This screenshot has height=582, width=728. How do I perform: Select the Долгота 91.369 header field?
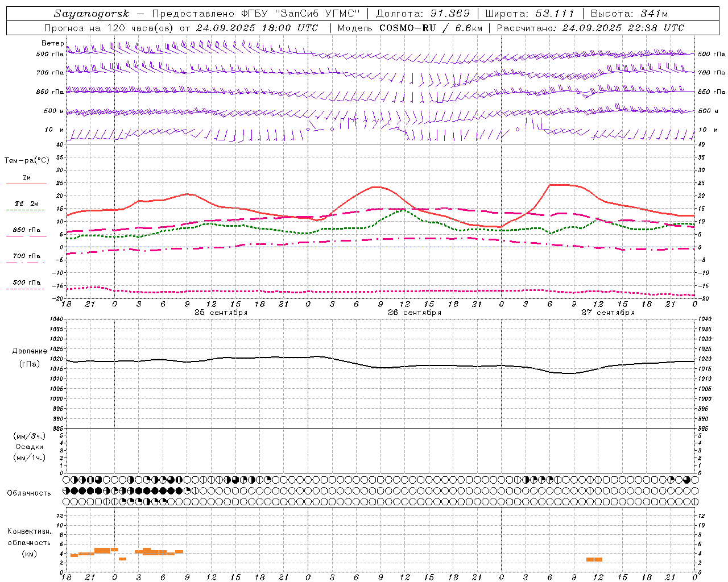(423, 14)
